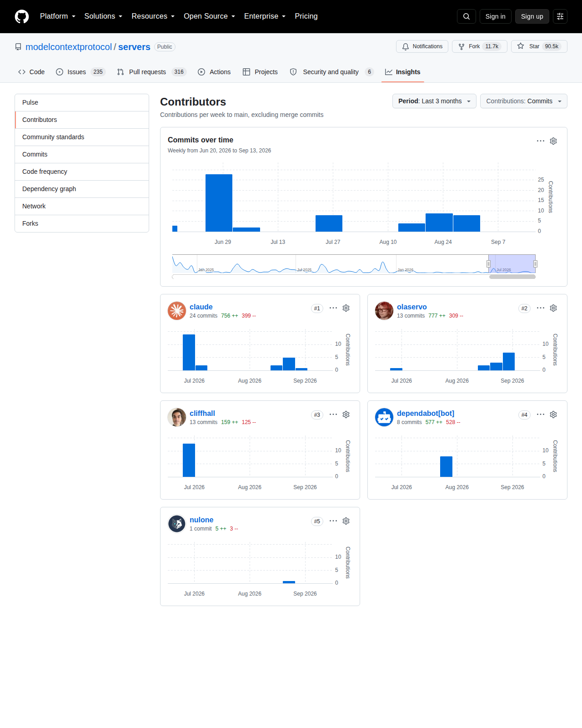Open the GitHub homepage logo
582x728 pixels.
tap(22, 16)
